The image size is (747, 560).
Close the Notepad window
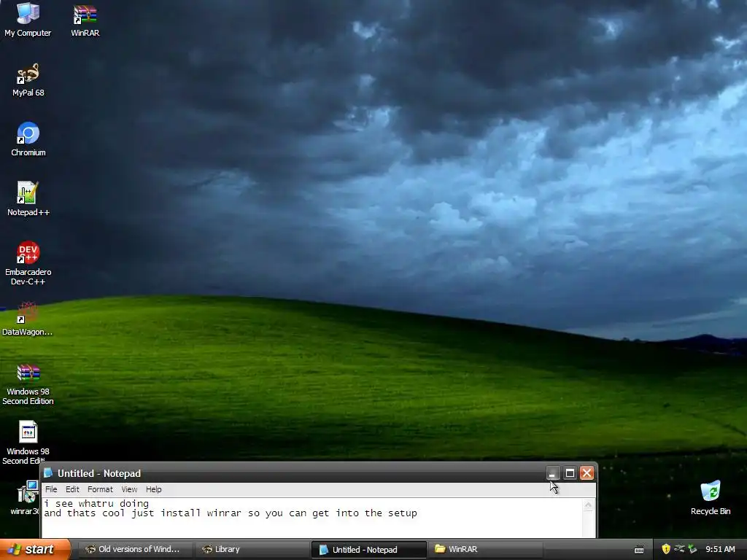click(587, 472)
